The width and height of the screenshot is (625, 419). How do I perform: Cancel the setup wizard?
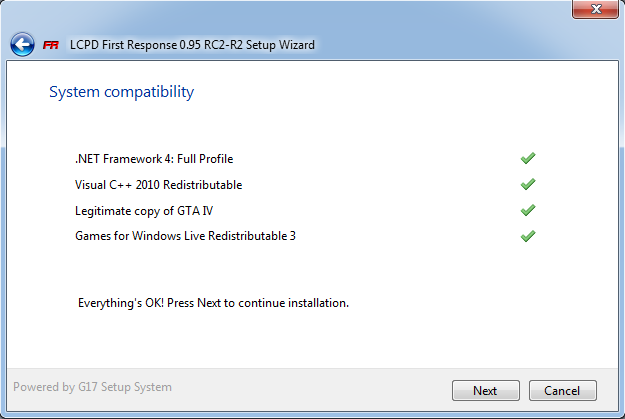(562, 390)
